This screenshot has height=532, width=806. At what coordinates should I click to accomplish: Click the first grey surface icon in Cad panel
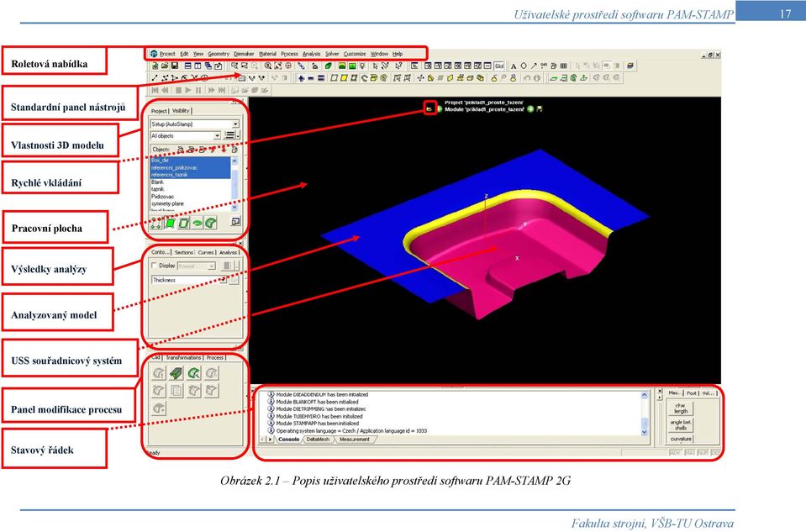tap(159, 373)
